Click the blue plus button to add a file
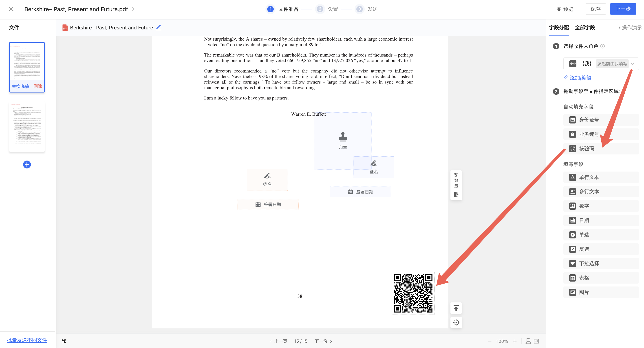This screenshot has height=348, width=644. 27,165
